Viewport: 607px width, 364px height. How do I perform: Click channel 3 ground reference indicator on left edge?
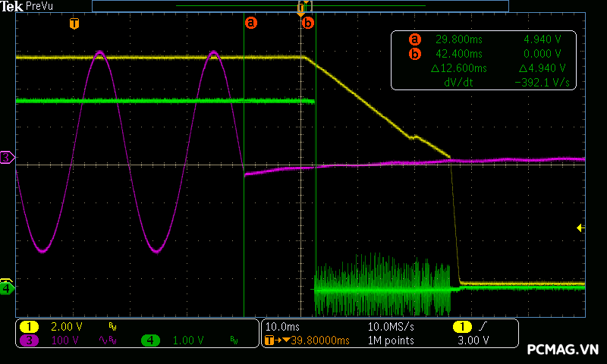click(x=6, y=158)
